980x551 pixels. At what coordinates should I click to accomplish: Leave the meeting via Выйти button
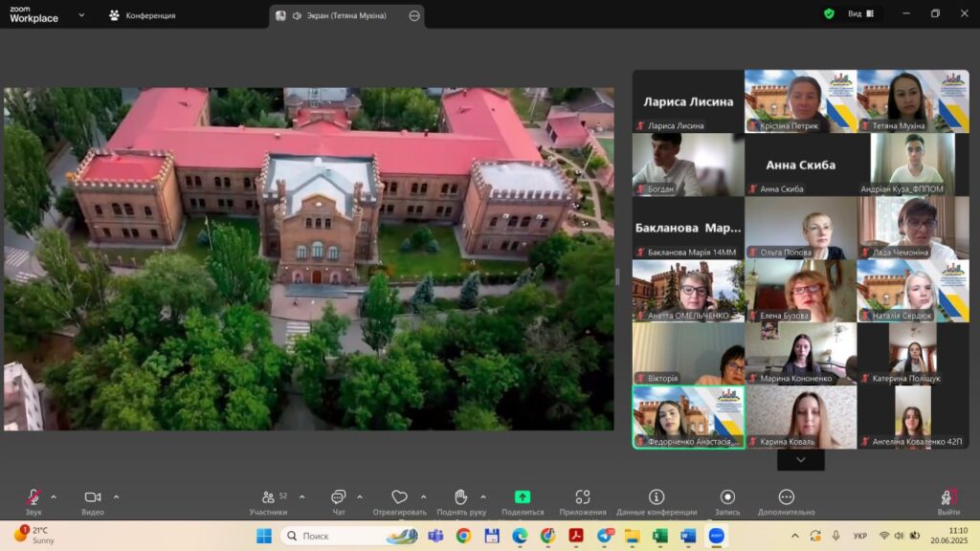pos(948,497)
